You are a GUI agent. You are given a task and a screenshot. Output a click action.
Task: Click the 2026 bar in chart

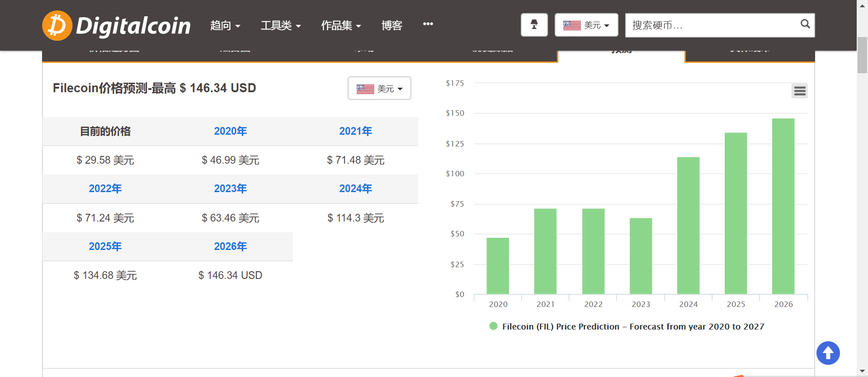click(783, 206)
